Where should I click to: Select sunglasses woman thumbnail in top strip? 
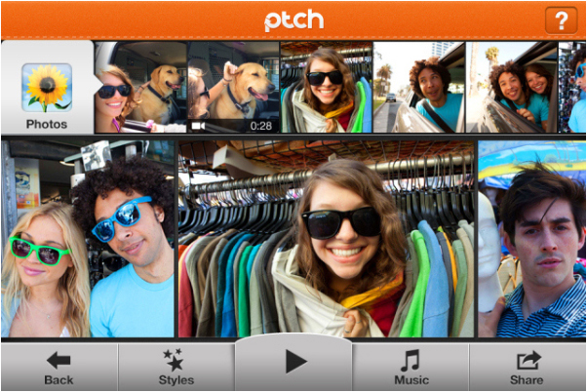326,86
